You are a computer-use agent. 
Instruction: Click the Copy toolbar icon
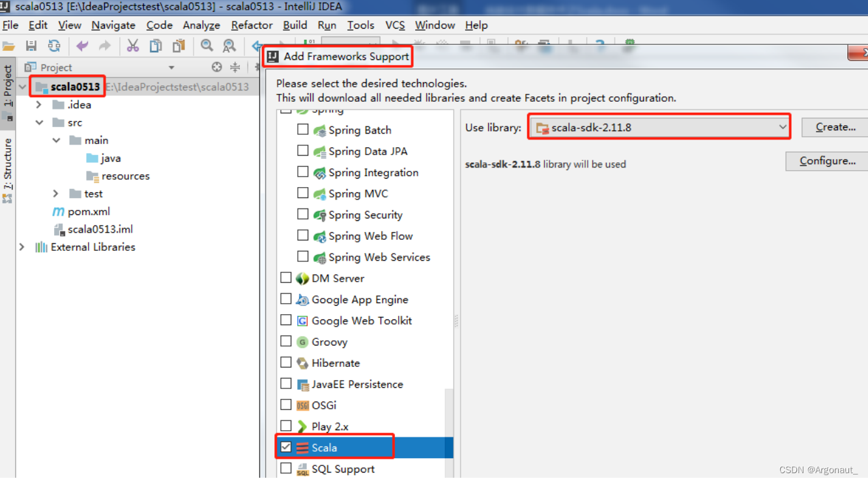pyautogui.click(x=156, y=46)
